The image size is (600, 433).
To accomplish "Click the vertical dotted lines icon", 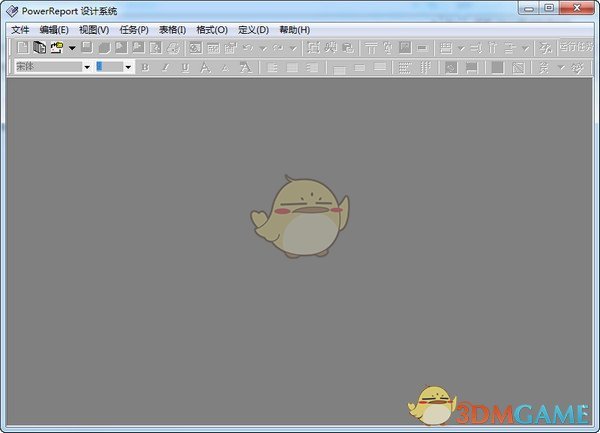I will [426, 68].
